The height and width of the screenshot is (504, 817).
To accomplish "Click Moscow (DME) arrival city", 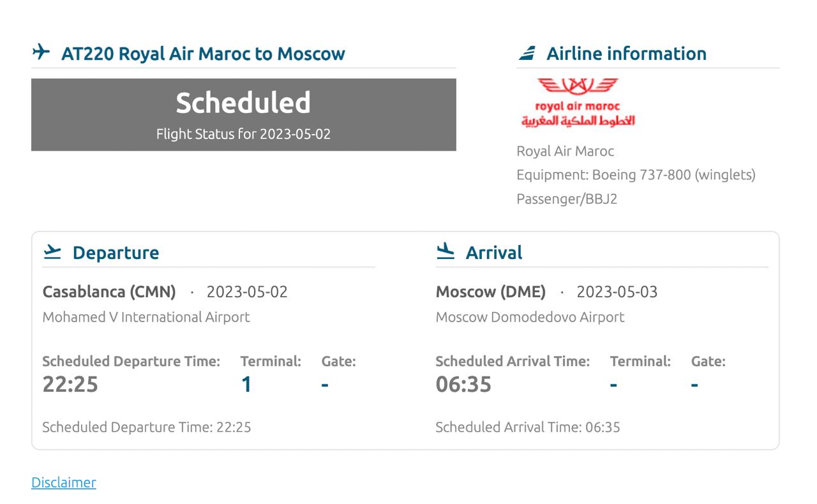I will (x=490, y=292).
